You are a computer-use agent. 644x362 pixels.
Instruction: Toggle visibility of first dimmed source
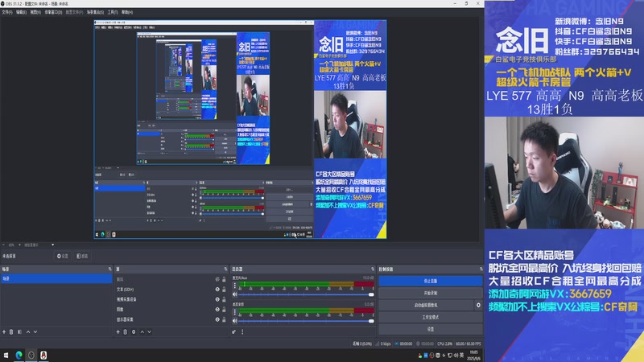click(x=217, y=279)
